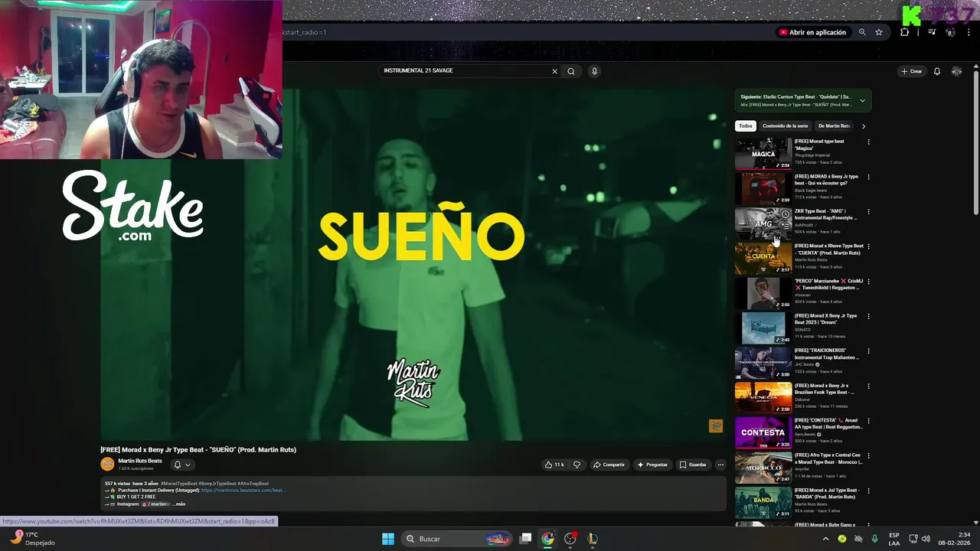
Task: Open more actions menu below video
Action: click(720, 465)
